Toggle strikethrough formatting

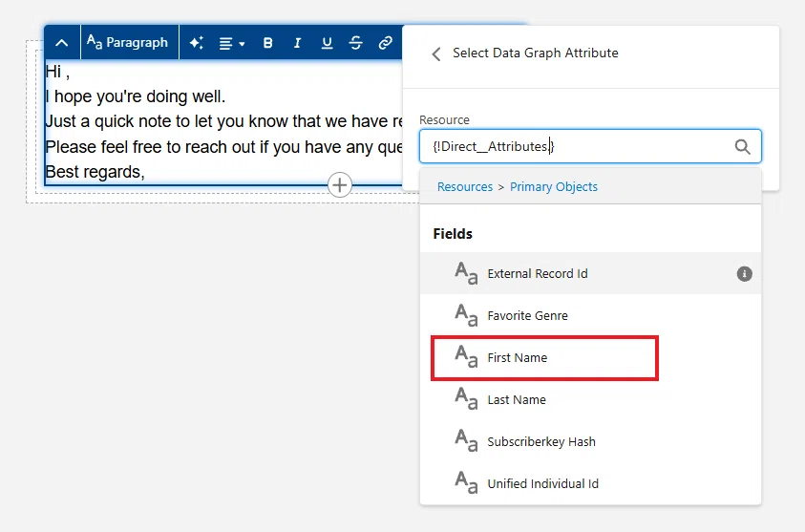(x=356, y=43)
